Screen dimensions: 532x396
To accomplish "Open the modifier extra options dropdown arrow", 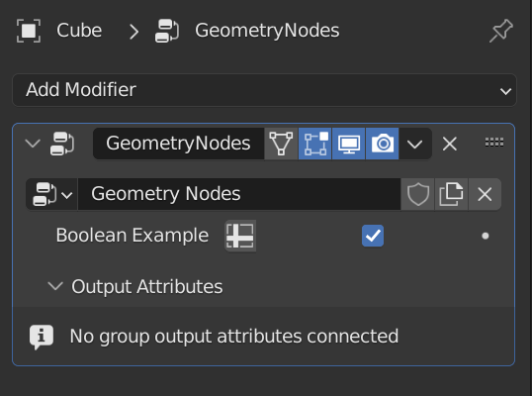I will click(415, 144).
